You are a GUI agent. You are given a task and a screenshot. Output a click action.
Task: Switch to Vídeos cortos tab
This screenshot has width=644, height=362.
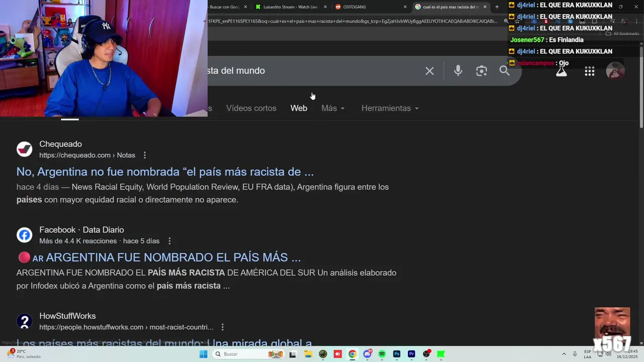(251, 108)
